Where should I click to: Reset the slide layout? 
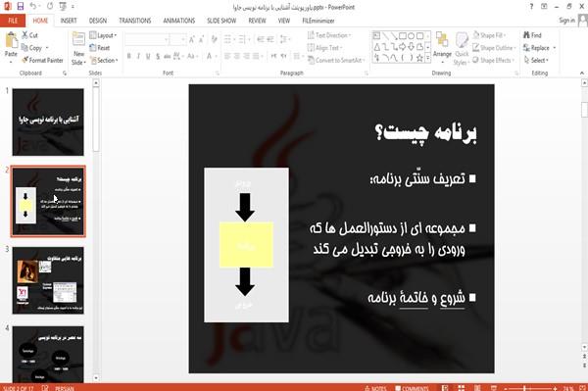pyautogui.click(x=100, y=48)
